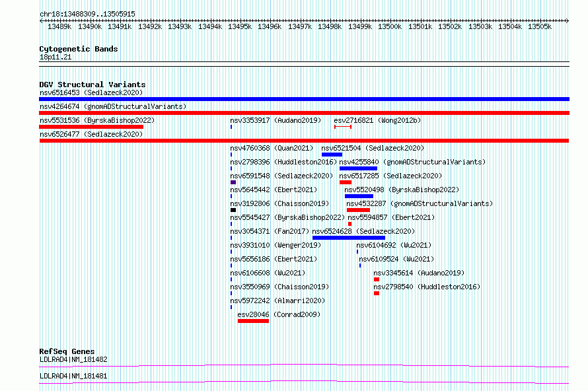The image size is (588, 391).
Task: Select the 18p11.21 band label
Action: tap(55, 57)
